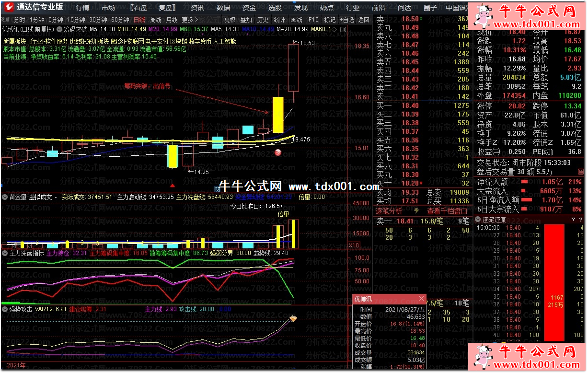Switch chart period to 日线
Screen dimensions: 588x373
click(x=139, y=20)
